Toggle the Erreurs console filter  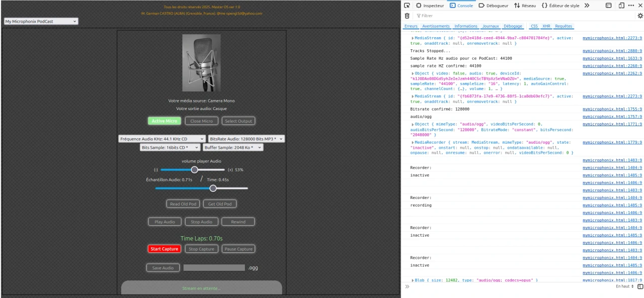click(411, 26)
